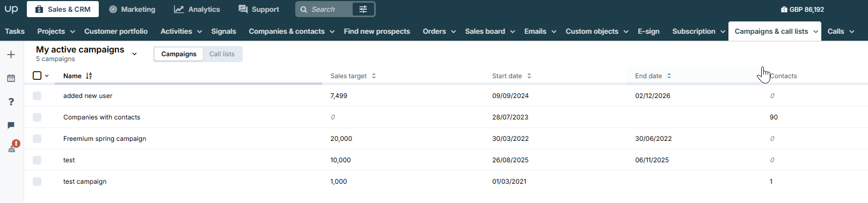
Task: Click the Contacts column header
Action: point(783,76)
